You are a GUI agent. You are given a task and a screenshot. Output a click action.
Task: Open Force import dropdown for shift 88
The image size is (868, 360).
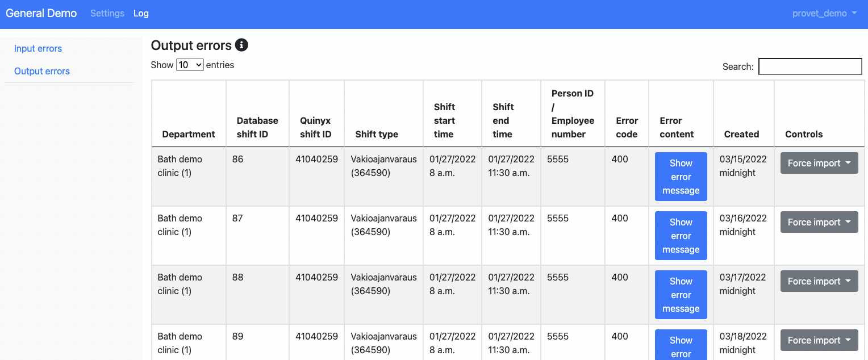[819, 281]
